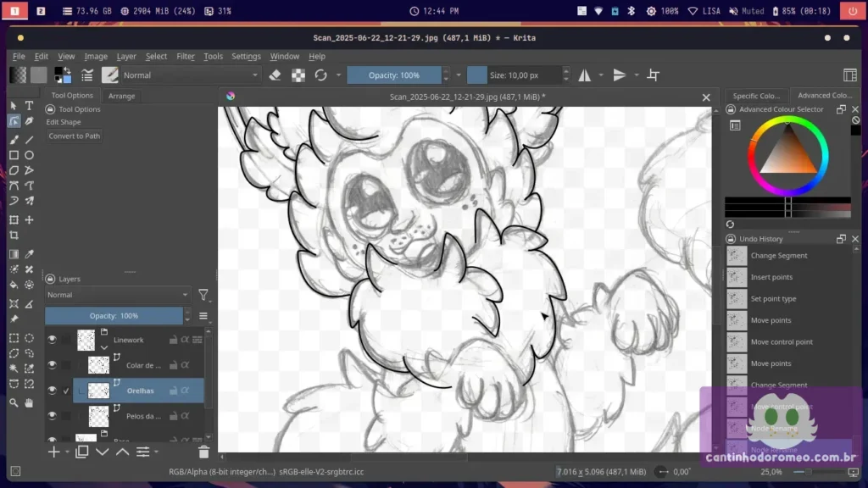This screenshot has width=868, height=488.
Task: Open the Select menu
Action: 156,57
